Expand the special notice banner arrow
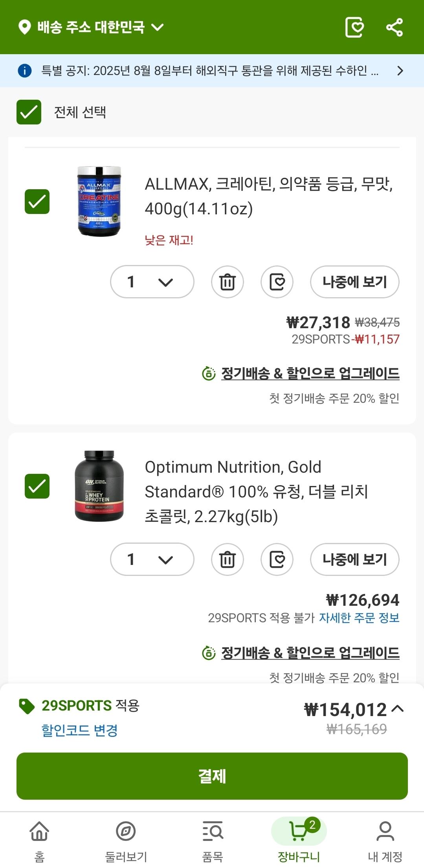The width and height of the screenshot is (424, 868). tap(400, 71)
